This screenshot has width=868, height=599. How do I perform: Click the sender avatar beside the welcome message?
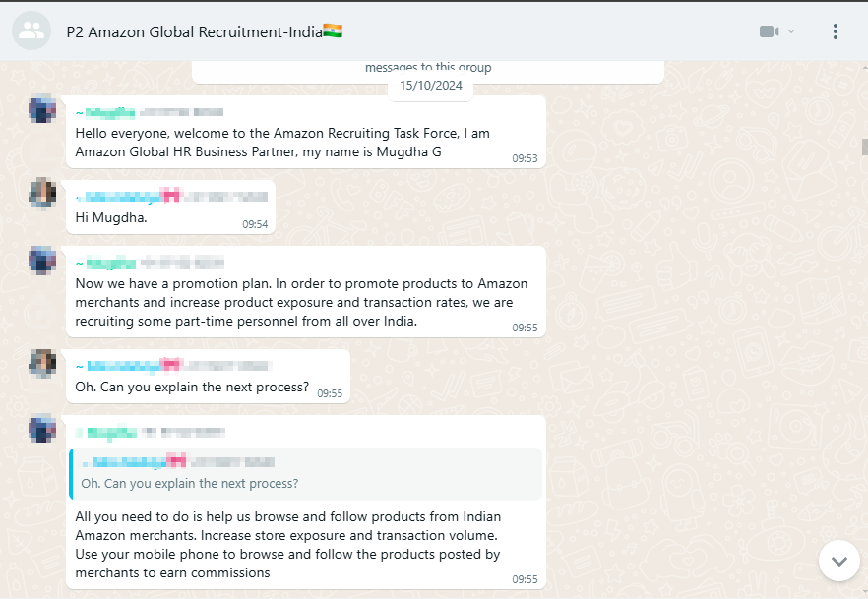pyautogui.click(x=42, y=109)
